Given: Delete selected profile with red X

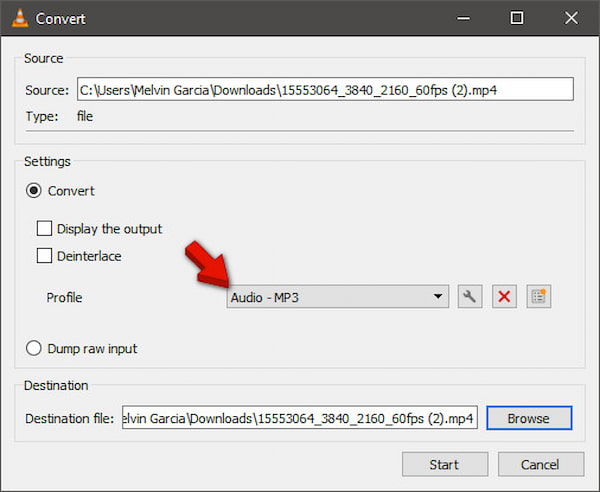Looking at the screenshot, I should click(x=504, y=297).
